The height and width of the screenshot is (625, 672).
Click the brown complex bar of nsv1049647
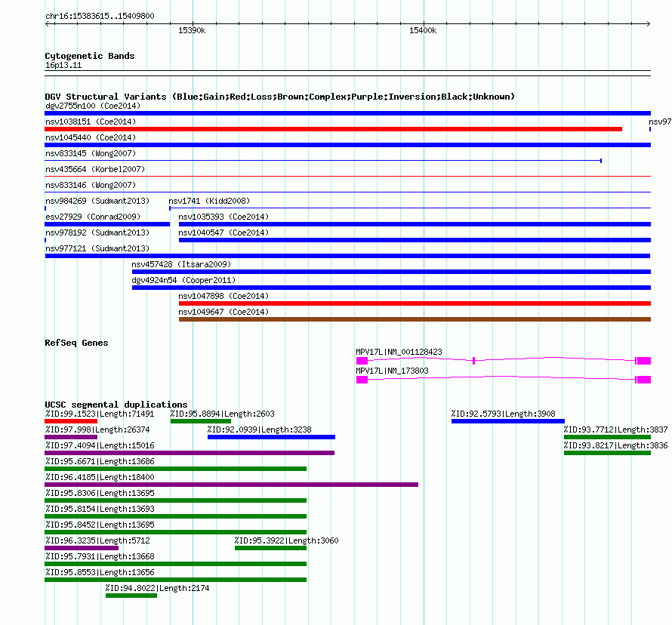[415, 319]
